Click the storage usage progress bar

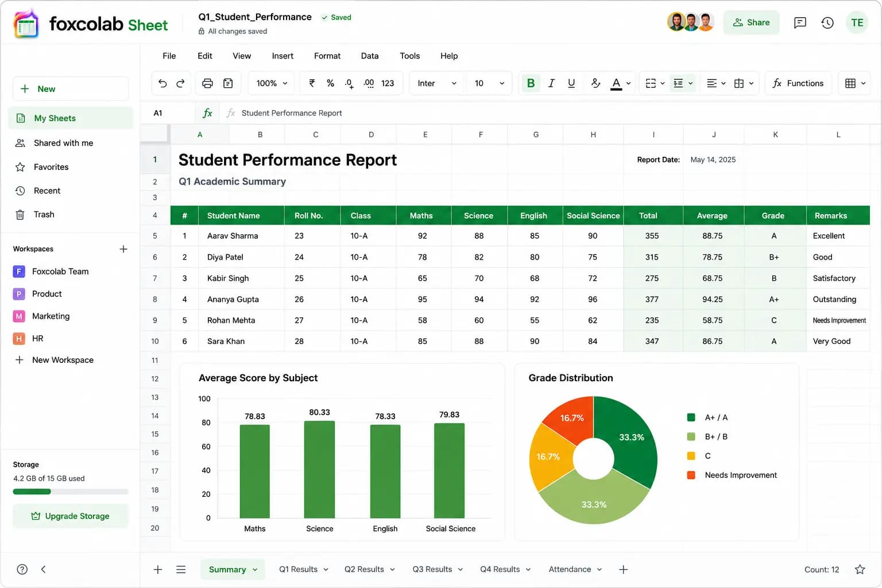pos(71,492)
